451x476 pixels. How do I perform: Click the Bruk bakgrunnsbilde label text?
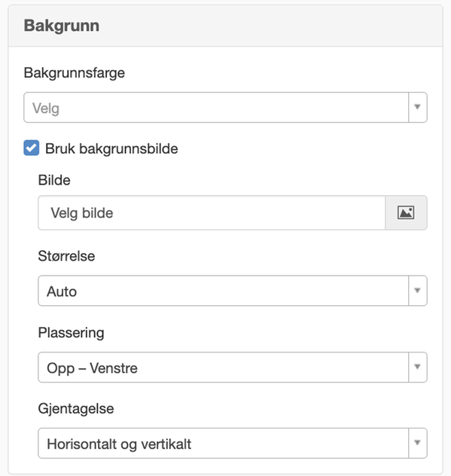coord(111,149)
